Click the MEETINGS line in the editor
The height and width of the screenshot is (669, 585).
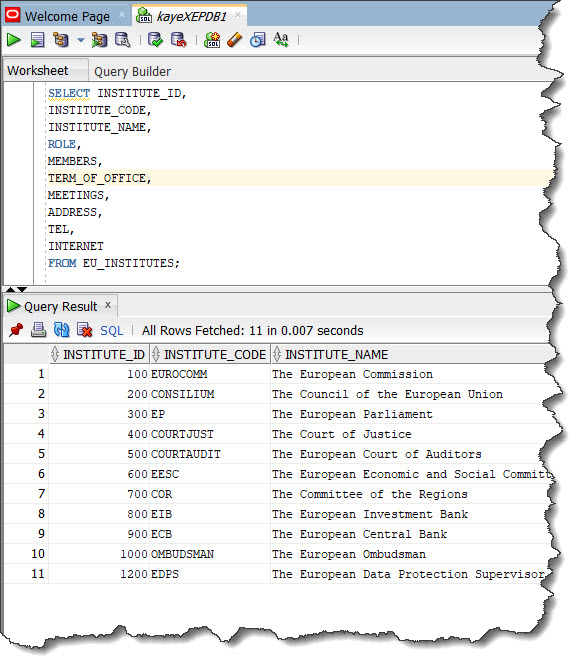pyautogui.click(x=79, y=195)
